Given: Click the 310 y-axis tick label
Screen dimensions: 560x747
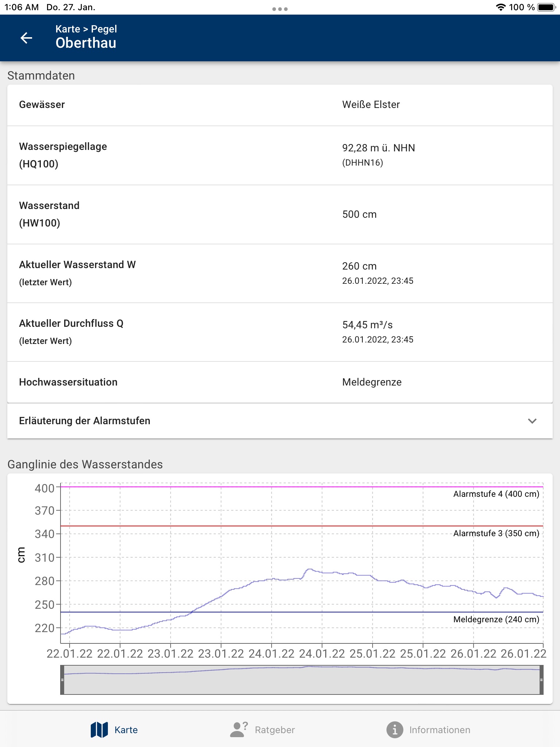Looking at the screenshot, I should pyautogui.click(x=44, y=558).
